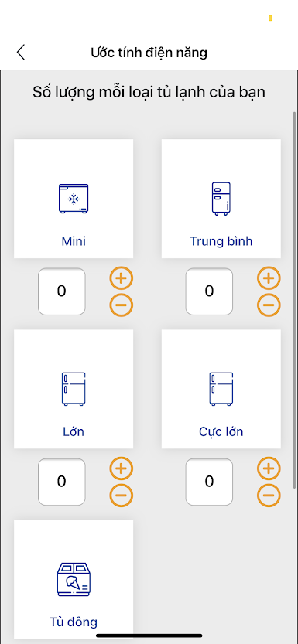Go back using the top-left arrow
This screenshot has width=298, height=644.
[x=21, y=53]
